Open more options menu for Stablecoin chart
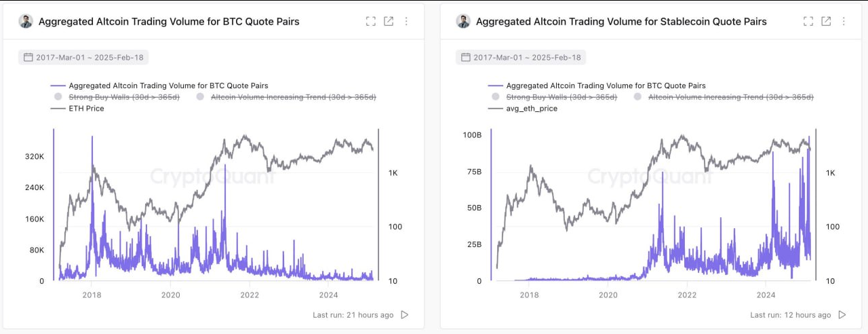 [x=844, y=21]
